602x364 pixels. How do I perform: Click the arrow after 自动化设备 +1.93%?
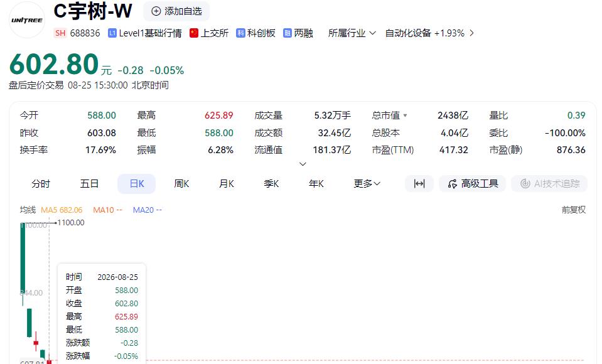coord(472,33)
